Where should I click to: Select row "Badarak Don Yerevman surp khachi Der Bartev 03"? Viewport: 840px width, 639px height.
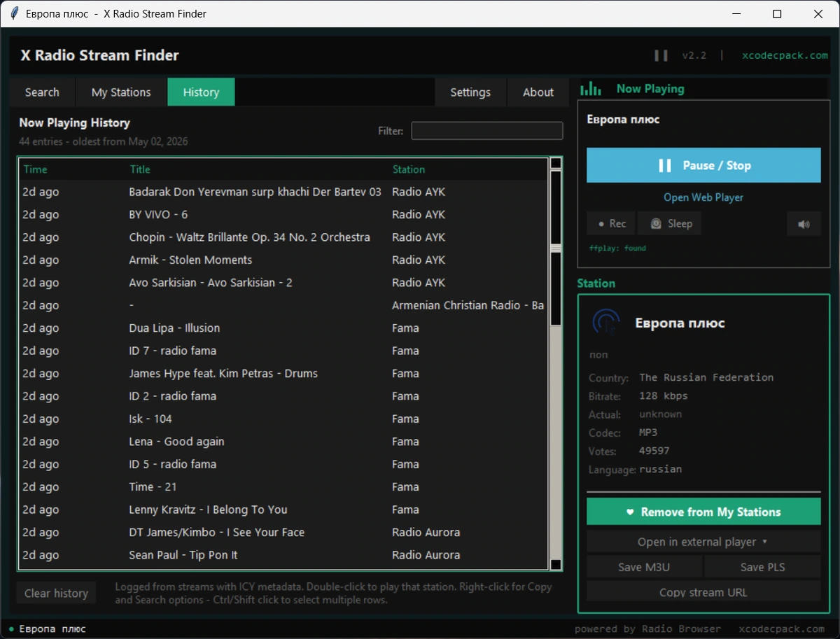click(x=283, y=192)
